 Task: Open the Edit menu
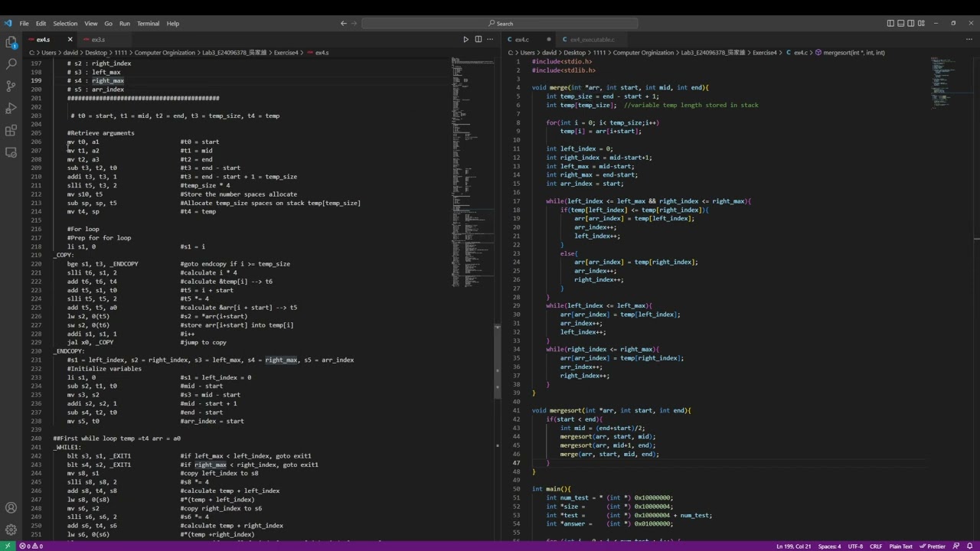(x=41, y=24)
